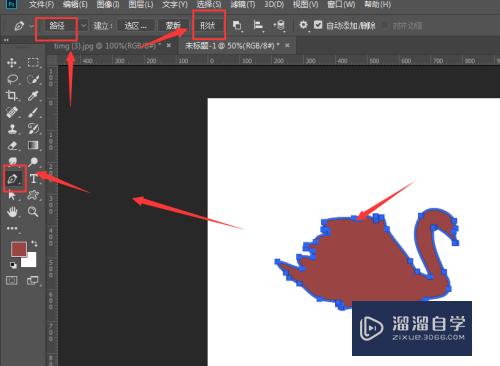Select the Eraser tool

[x=12, y=146]
